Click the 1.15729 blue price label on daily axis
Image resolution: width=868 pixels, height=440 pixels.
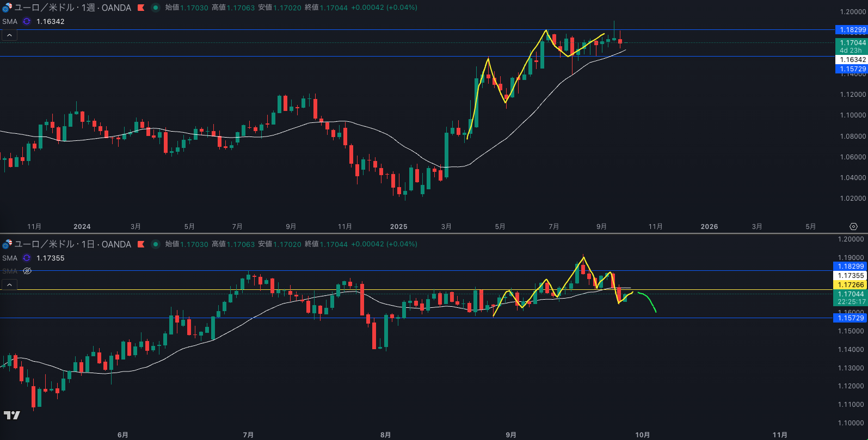coord(851,318)
